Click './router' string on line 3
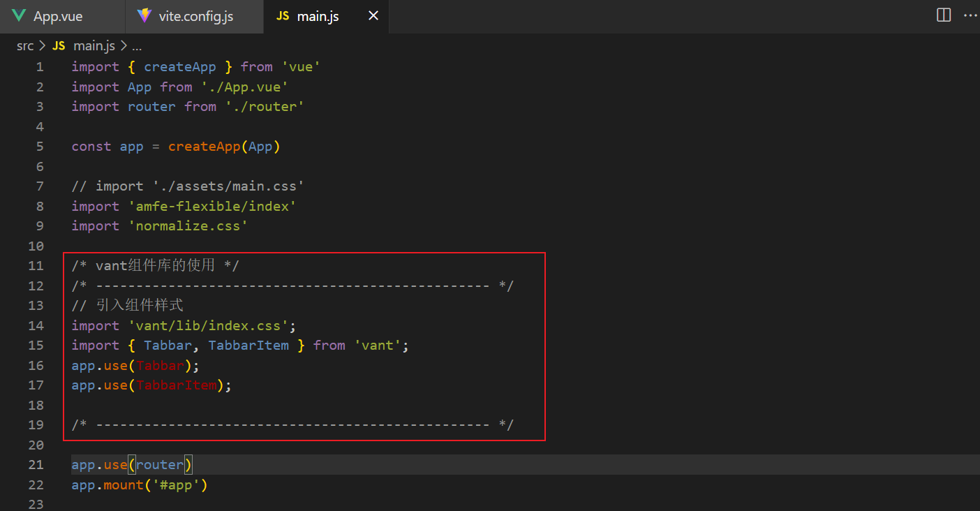Image resolution: width=980 pixels, height=511 pixels. coord(265,107)
